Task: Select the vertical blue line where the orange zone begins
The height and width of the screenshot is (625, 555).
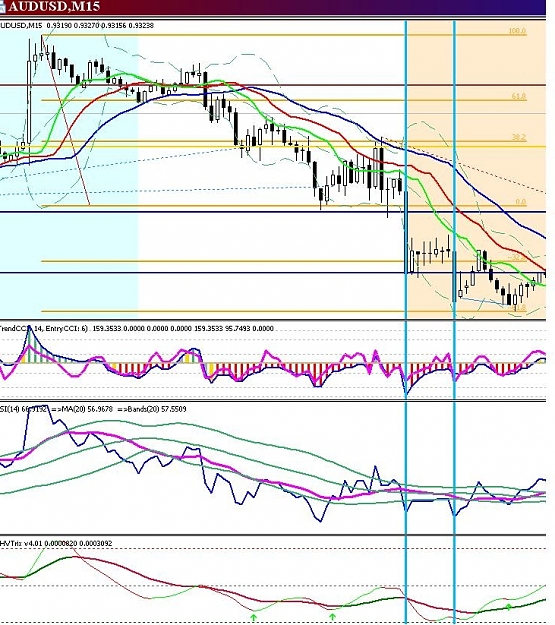Action: 406,322
